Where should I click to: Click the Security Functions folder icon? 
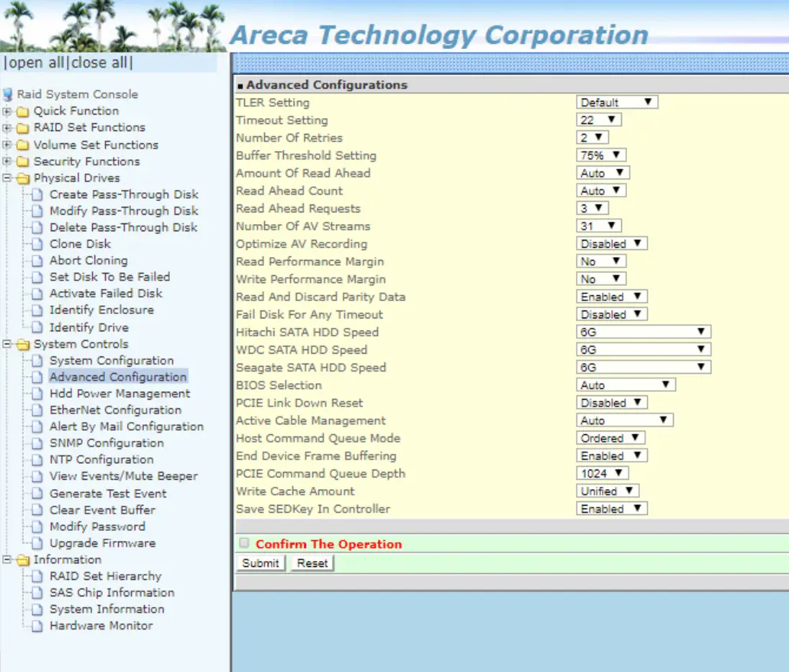pyautogui.click(x=22, y=161)
